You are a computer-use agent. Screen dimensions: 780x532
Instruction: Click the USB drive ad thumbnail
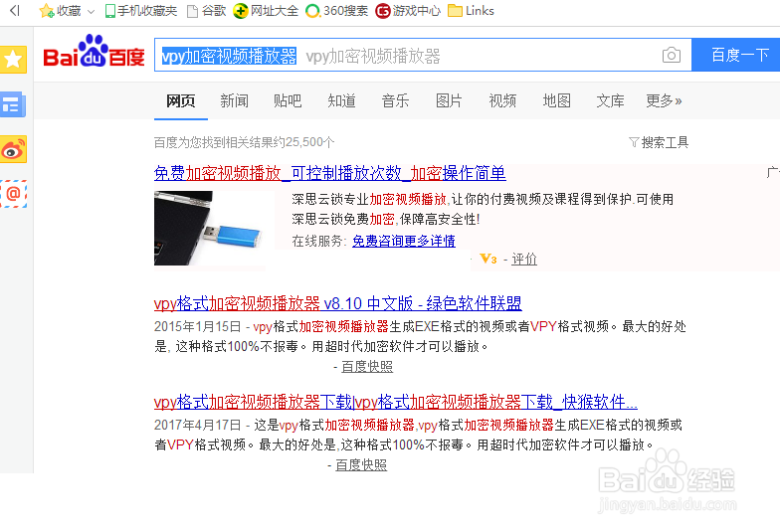[x=214, y=229]
